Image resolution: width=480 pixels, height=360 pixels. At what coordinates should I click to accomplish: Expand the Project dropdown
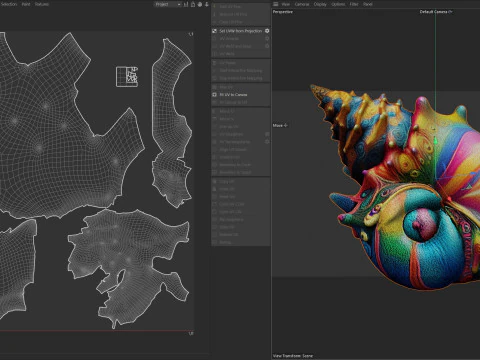tap(168, 4)
